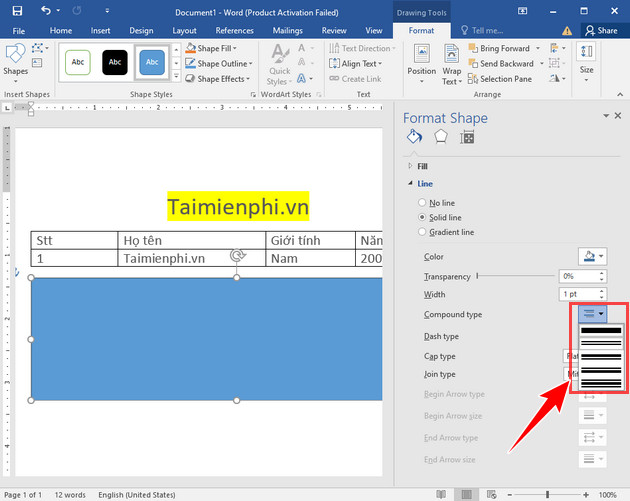Click the Share button
630x501 pixels.
coord(601,31)
